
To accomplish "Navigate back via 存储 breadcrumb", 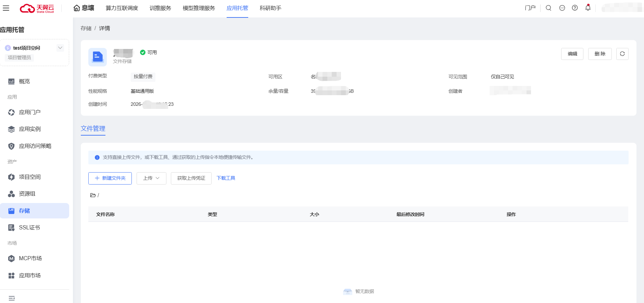I will pyautogui.click(x=86, y=28).
